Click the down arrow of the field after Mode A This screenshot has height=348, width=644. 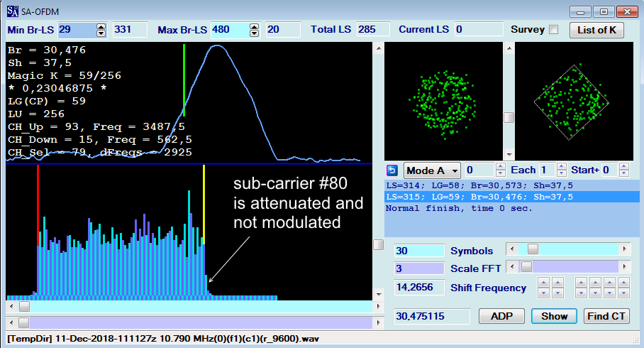point(500,173)
